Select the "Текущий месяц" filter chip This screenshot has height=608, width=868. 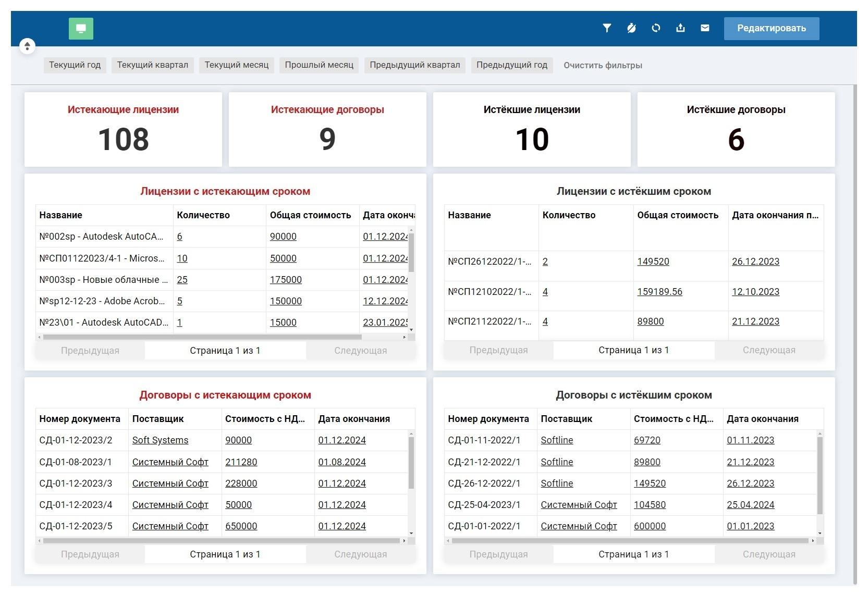pos(236,65)
